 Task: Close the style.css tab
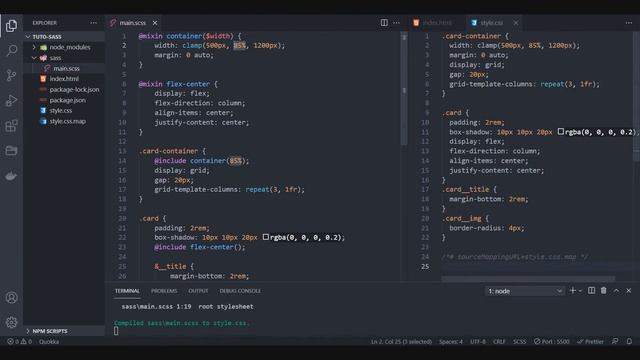pos(516,23)
